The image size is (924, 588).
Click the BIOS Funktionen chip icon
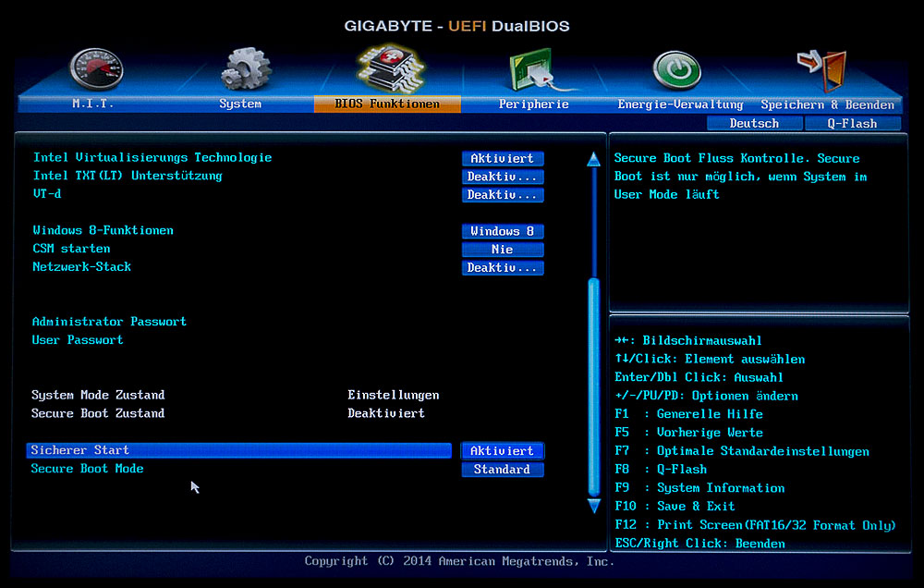(390, 67)
